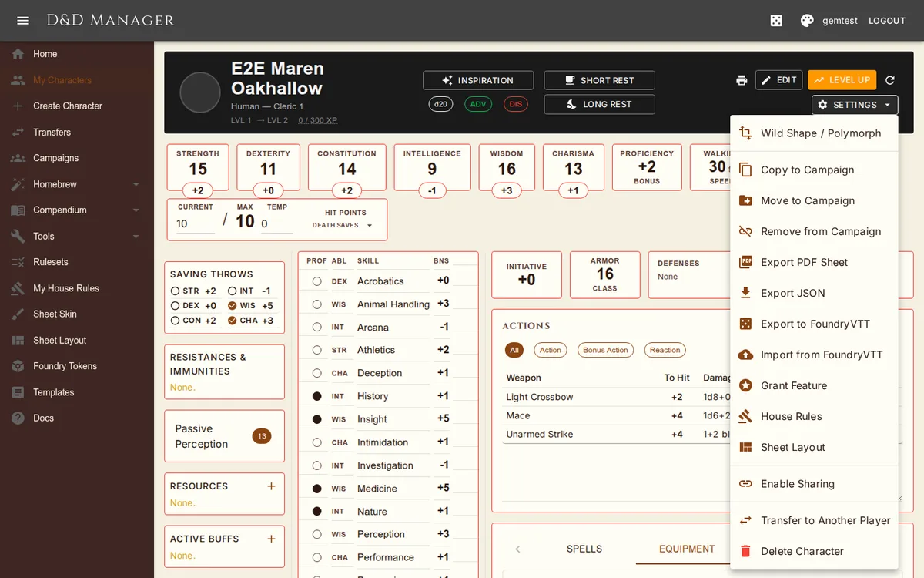Click the Grant Feature star icon
This screenshot has height=578, width=924.
[x=745, y=385]
